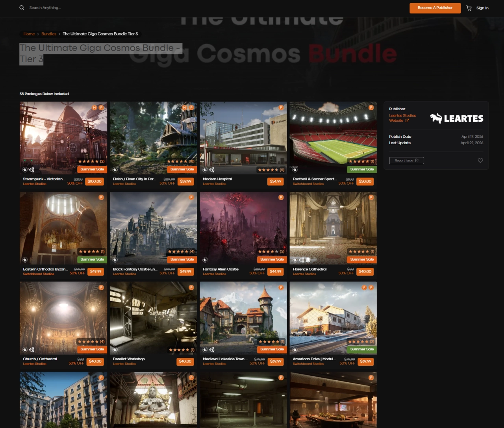Viewport: 504px width, 428px height.
Task: Click $50.00 price button for Football & Soccer
Action: tap(365, 182)
